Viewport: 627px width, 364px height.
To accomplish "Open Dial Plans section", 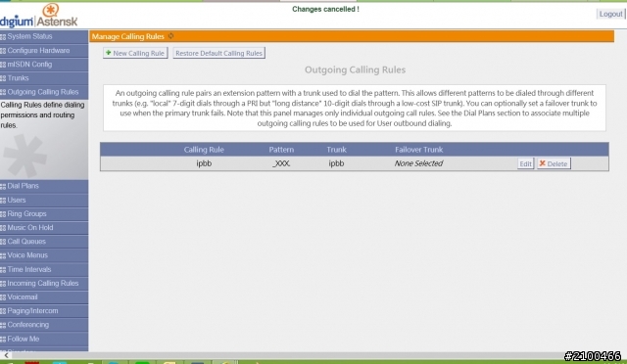I will coord(44,186).
